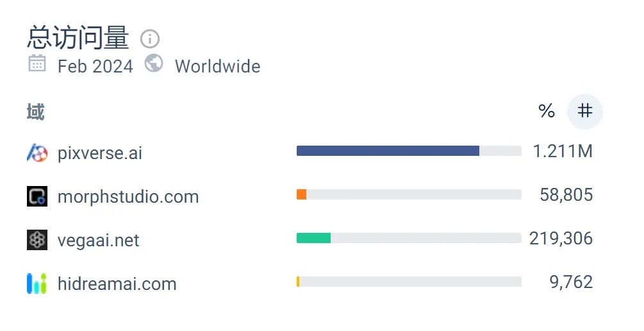Image resolution: width=644 pixels, height=331 pixels.
Task: Click the info icon beside 总访问量
Action: (149, 39)
